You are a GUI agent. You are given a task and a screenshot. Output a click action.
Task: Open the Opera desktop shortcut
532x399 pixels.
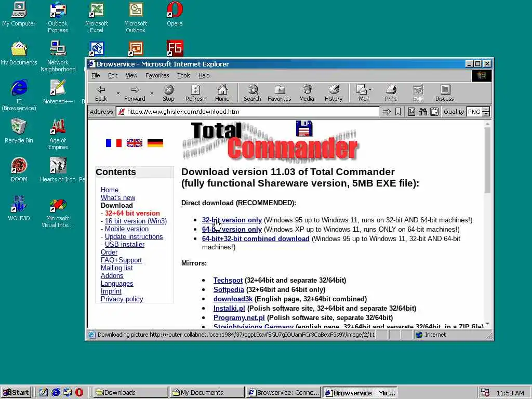[x=175, y=14]
